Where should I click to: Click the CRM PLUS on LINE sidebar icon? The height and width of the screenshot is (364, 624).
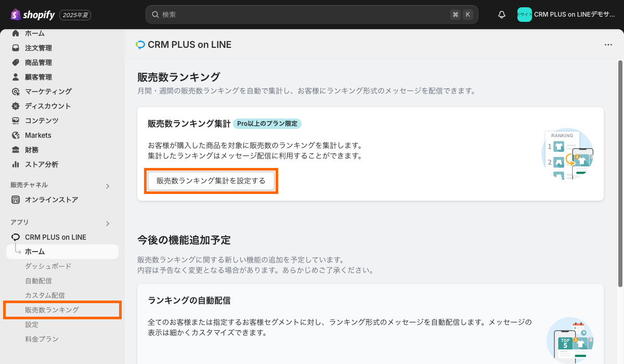point(16,237)
